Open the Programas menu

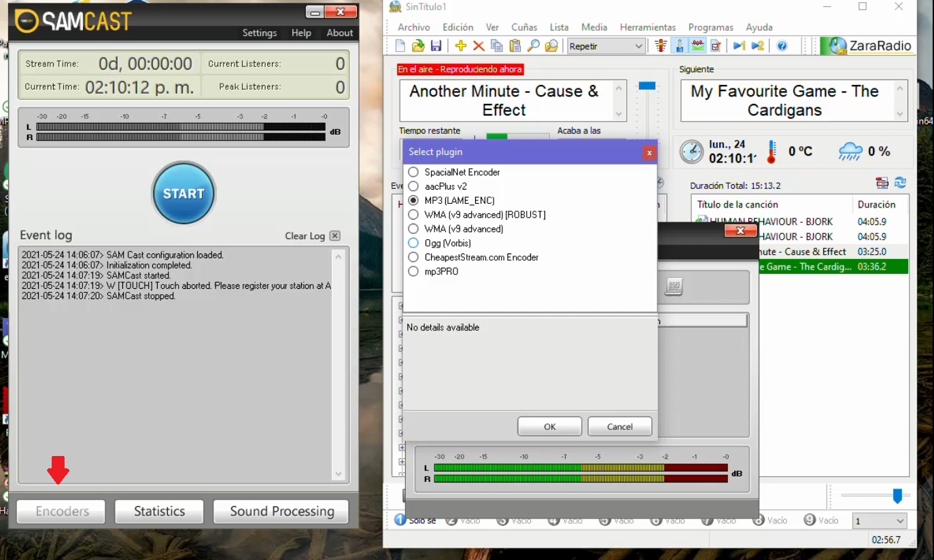711,27
